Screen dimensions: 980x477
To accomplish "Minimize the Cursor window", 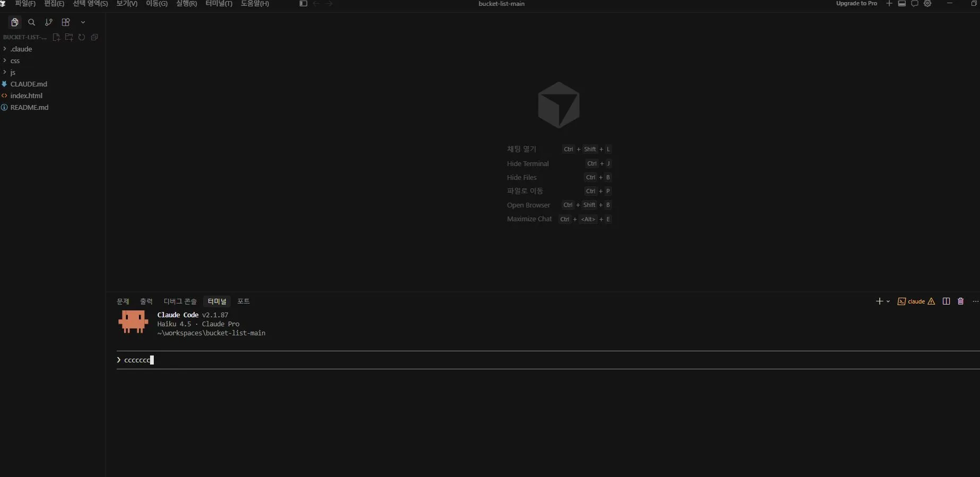I will click(950, 4).
